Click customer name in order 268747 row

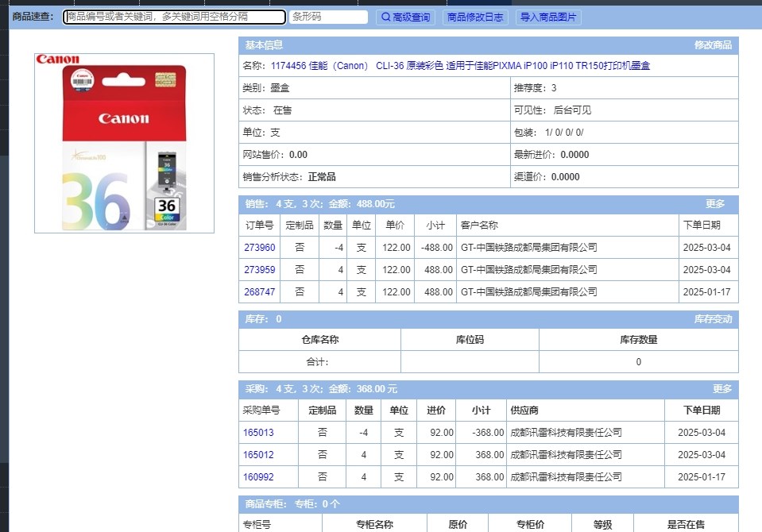pos(528,292)
